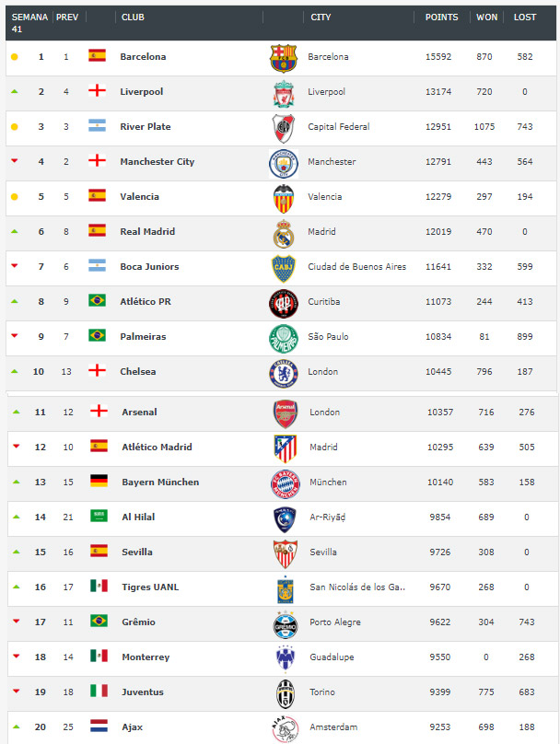This screenshot has height=744, width=560.
Task: Click the Saudi flag beside Al Hilal
Action: [x=99, y=516]
